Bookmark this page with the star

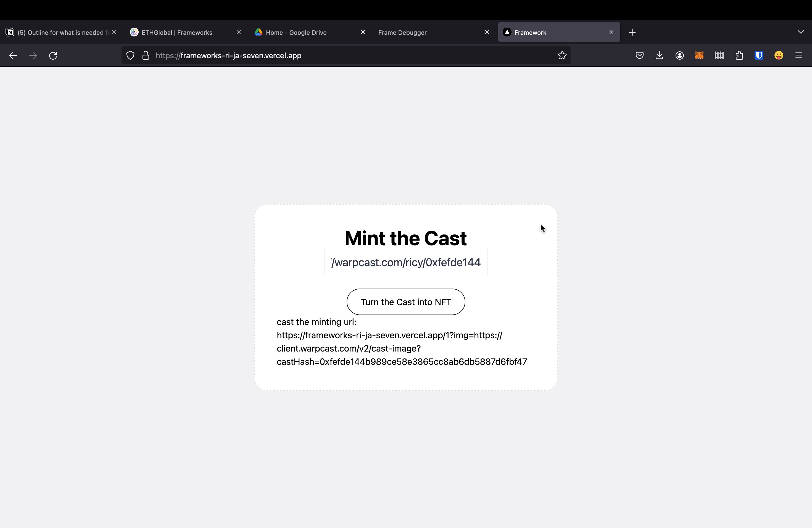562,56
